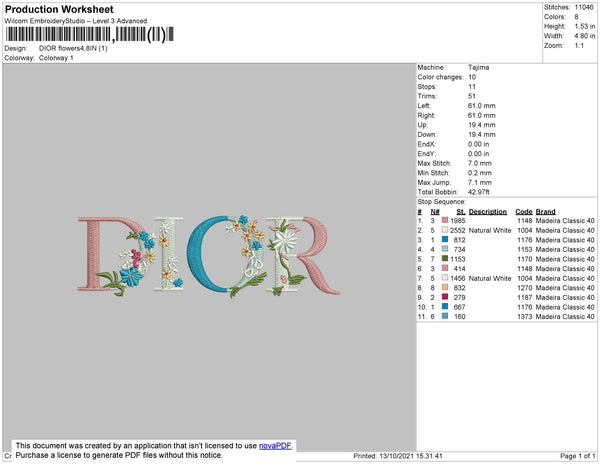Click the Stops value '11'
Image resolution: width=600 pixels, height=464 pixels.
pos(472,86)
